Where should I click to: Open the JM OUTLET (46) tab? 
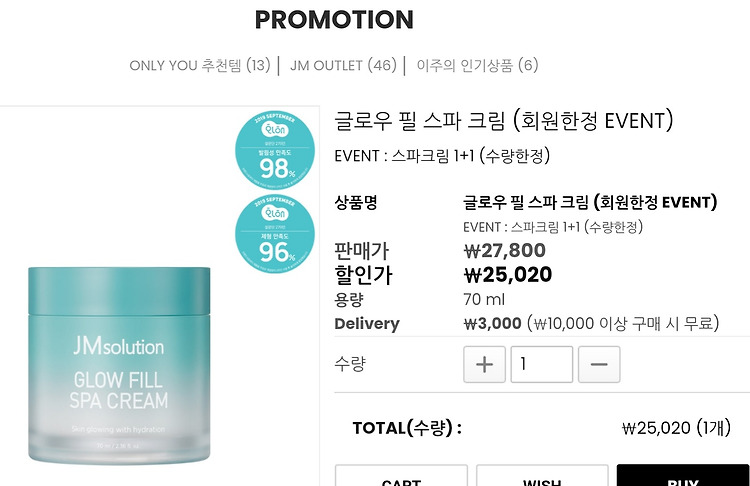(x=343, y=65)
